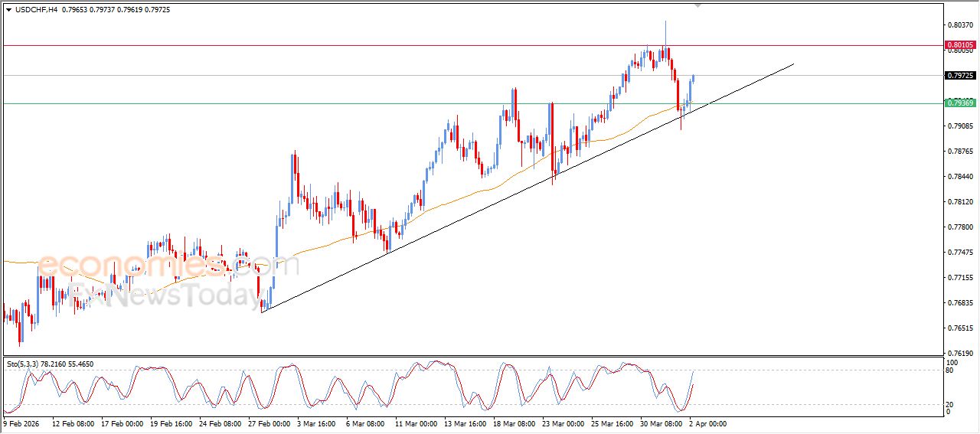
Task: Click the stochastic scale value 80
Action: coord(951,370)
